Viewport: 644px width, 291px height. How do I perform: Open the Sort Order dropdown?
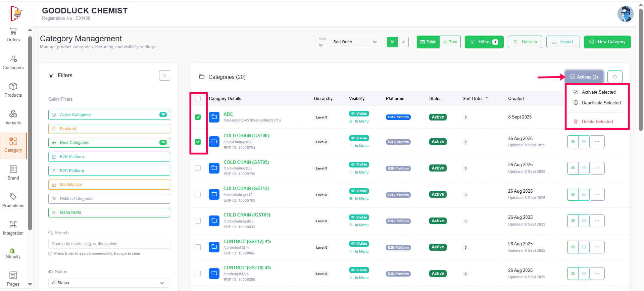355,42
